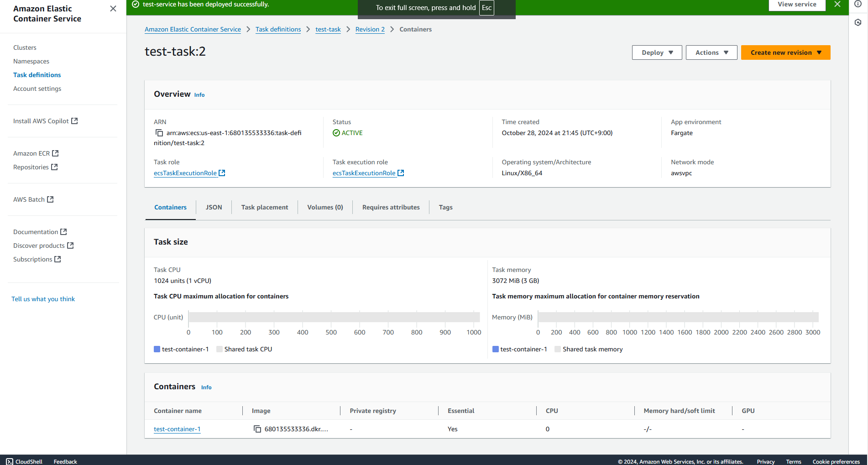Click the Shared task memory legend swatch
Image resolution: width=868 pixels, height=465 pixels.
[x=558, y=349]
